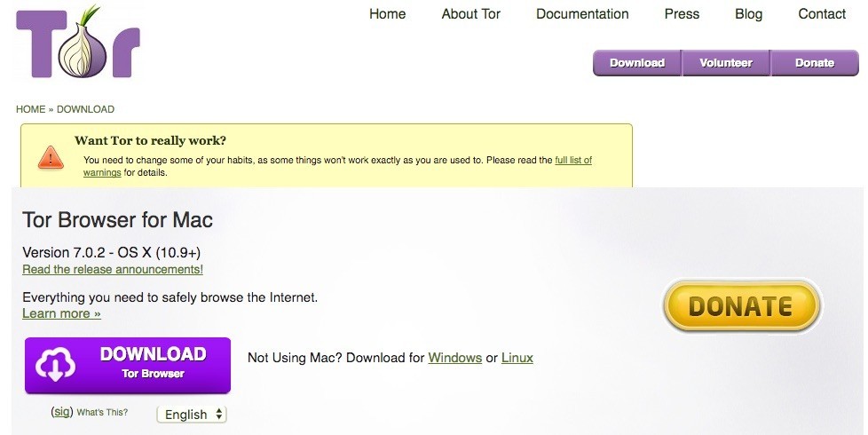Click the purple Download tab button
868x435 pixels.
pos(637,63)
